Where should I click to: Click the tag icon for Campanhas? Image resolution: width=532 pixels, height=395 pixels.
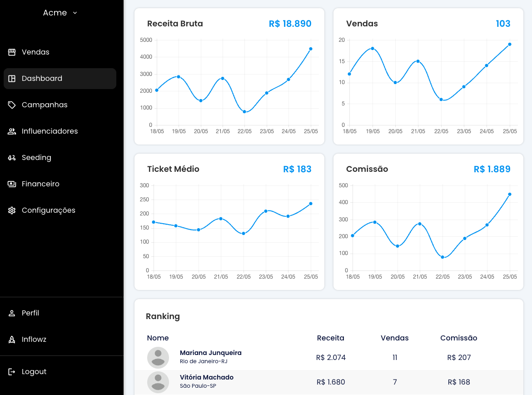tap(12, 105)
